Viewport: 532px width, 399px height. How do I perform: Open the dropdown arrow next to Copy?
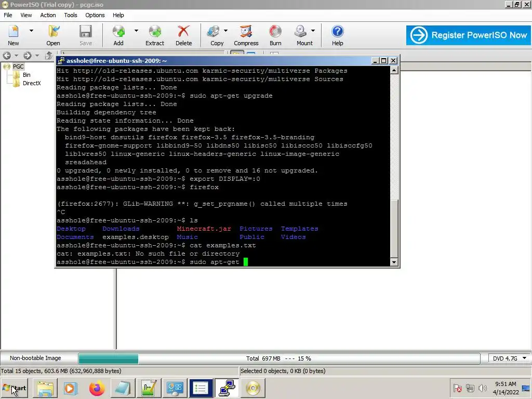(225, 31)
